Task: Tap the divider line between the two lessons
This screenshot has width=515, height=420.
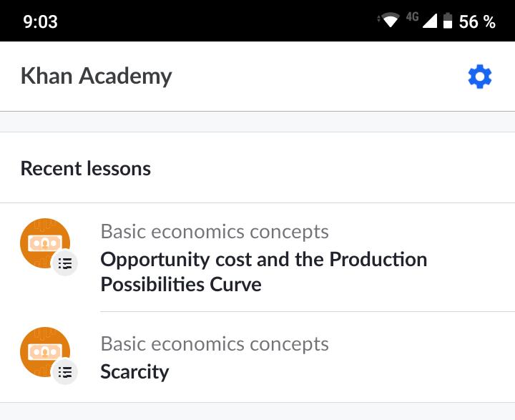Action: tap(308, 312)
